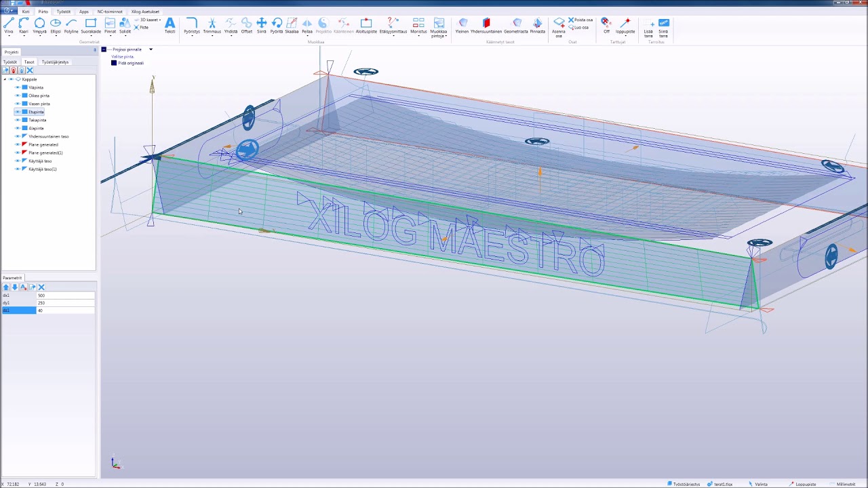
Task: Select the Pyöritä rotate tool
Action: [277, 26]
